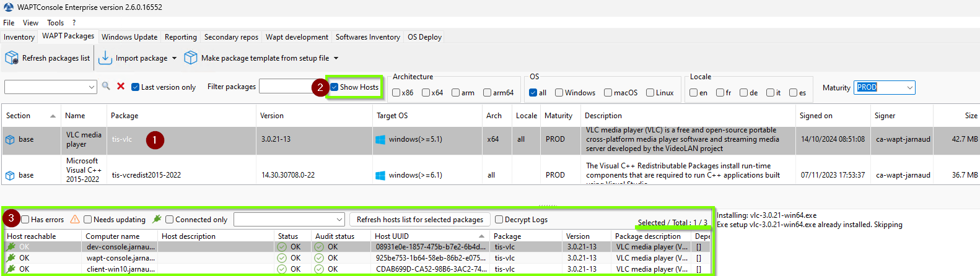
Task: Open the Tools menu
Action: tap(56, 23)
